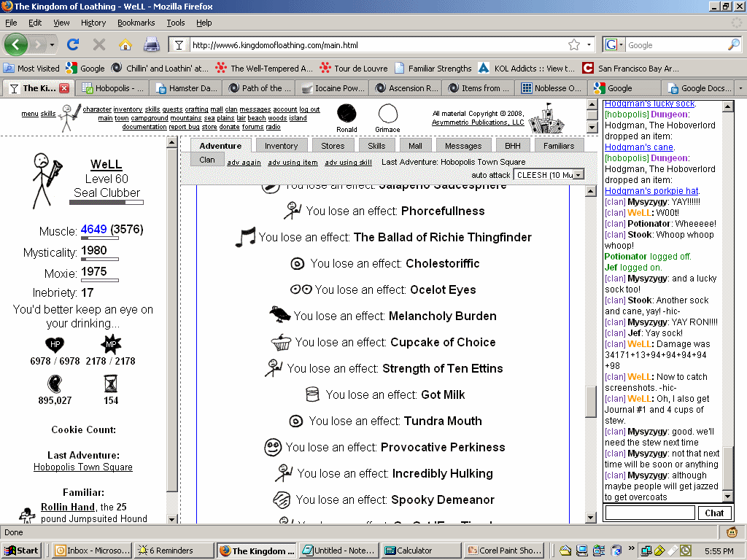This screenshot has height=560, width=747.
Task: Go to the Firefox home page icon
Action: pyautogui.click(x=125, y=44)
